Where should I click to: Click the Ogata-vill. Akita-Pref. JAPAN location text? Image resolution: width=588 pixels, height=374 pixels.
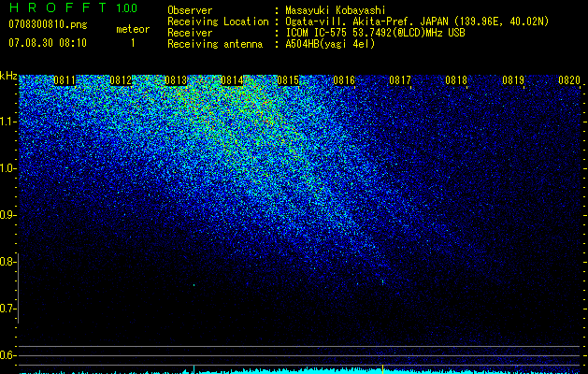pyautogui.click(x=415, y=22)
